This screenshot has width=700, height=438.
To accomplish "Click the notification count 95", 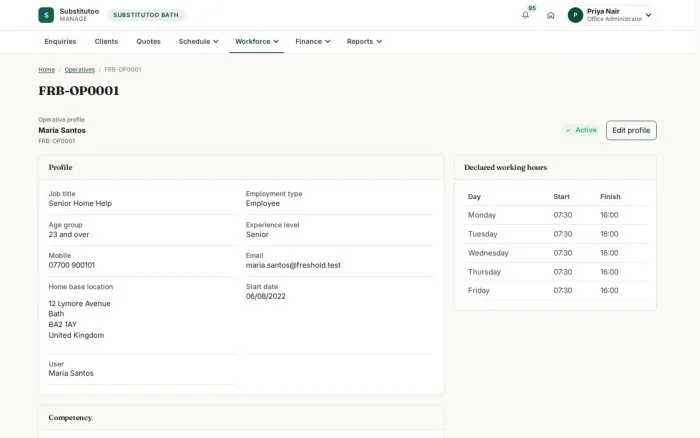I will (532, 8).
